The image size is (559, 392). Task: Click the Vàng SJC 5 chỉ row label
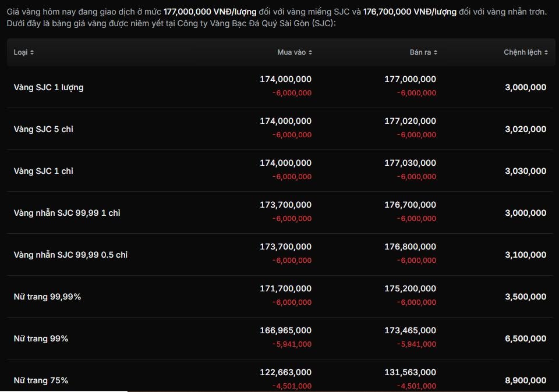(x=43, y=129)
